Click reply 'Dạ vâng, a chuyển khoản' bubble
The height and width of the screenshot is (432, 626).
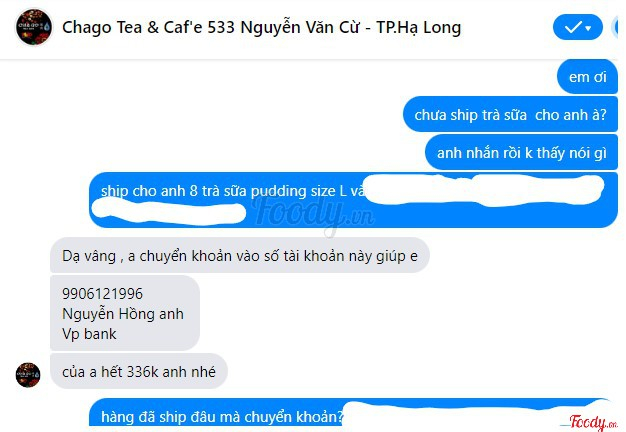[x=240, y=256]
